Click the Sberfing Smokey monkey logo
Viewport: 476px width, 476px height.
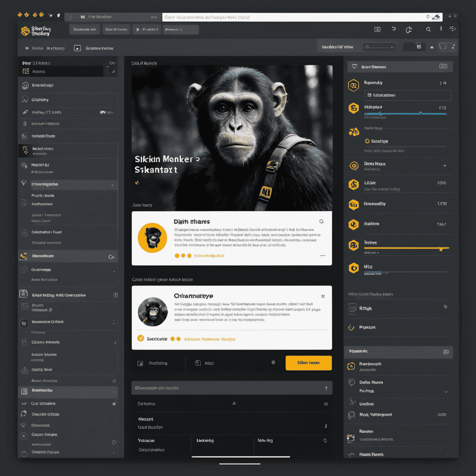tap(25, 31)
